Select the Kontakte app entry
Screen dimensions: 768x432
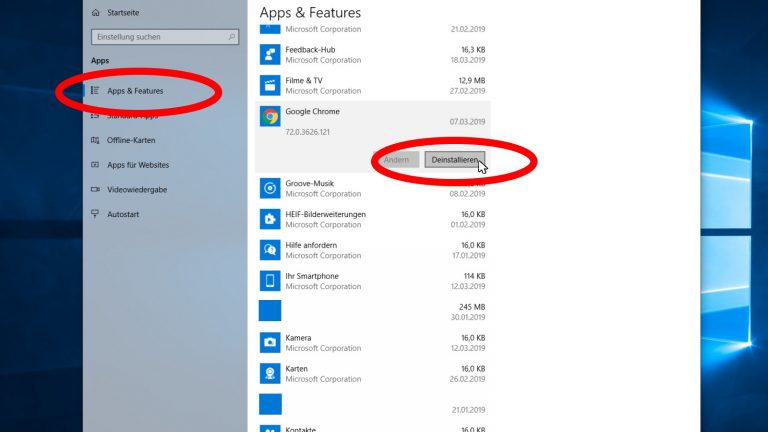click(x=372, y=428)
